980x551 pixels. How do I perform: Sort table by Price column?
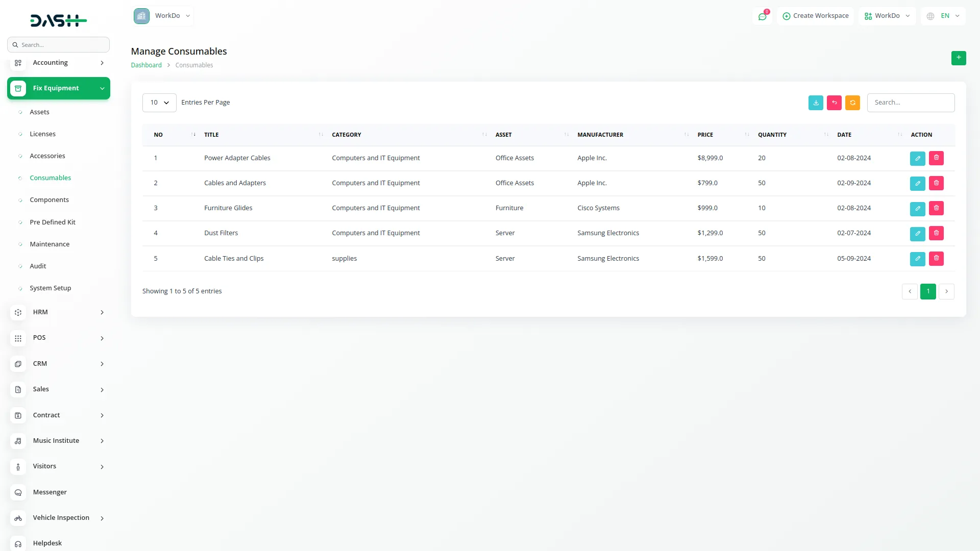(x=705, y=135)
